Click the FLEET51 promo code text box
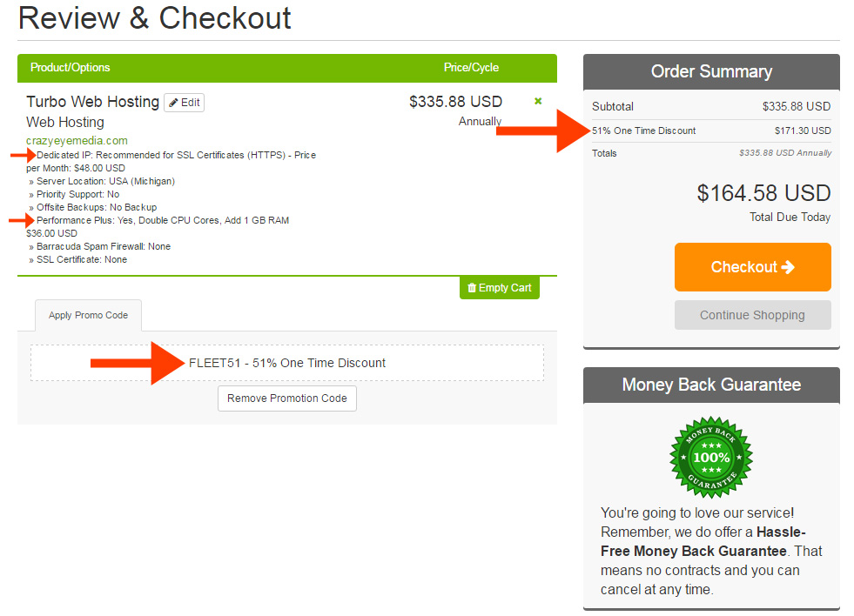Screen dimensions: 854x616 [x=287, y=363]
